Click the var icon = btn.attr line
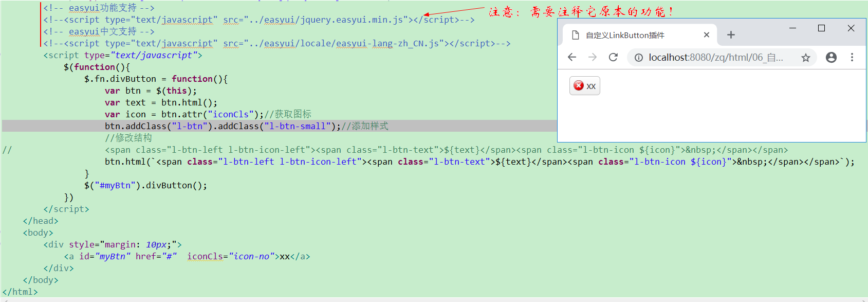 click(208, 114)
